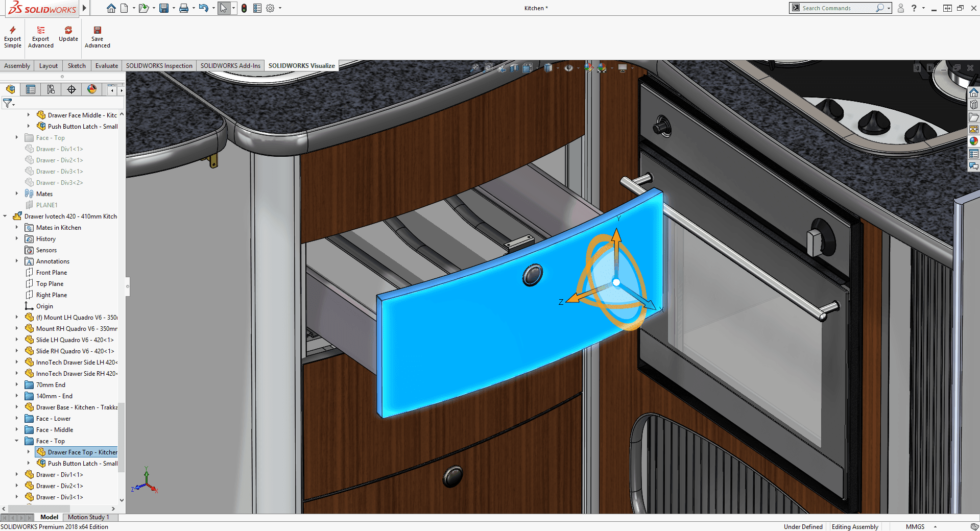Open the Options gear
Viewport: 980px width, 531px height.
coord(270,8)
